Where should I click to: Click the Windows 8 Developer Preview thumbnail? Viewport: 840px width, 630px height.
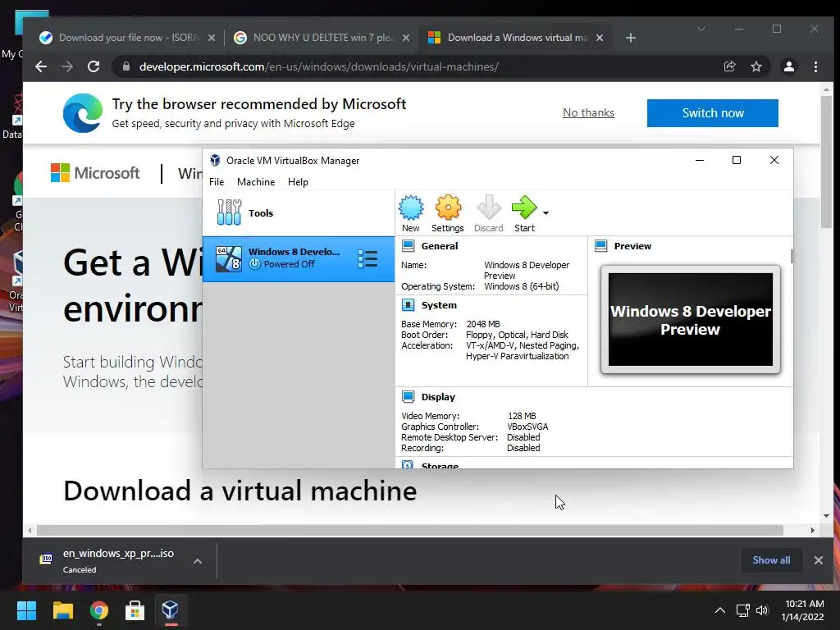pyautogui.click(x=691, y=320)
